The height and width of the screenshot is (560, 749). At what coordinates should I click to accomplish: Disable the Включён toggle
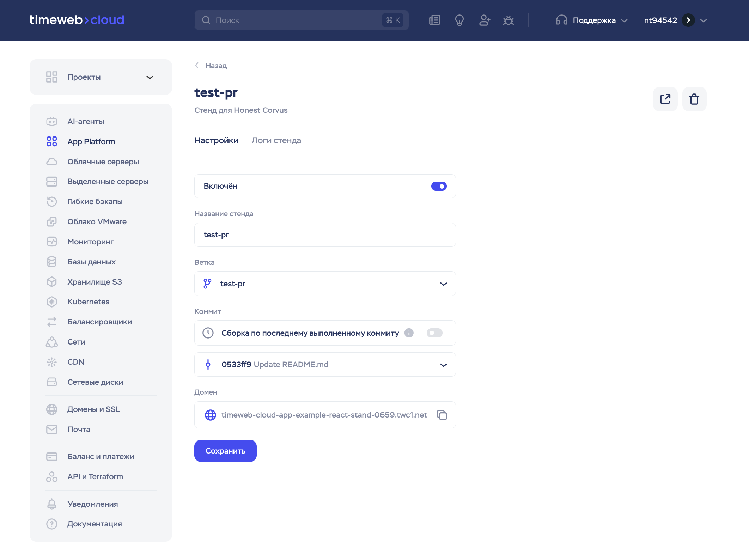tap(439, 186)
